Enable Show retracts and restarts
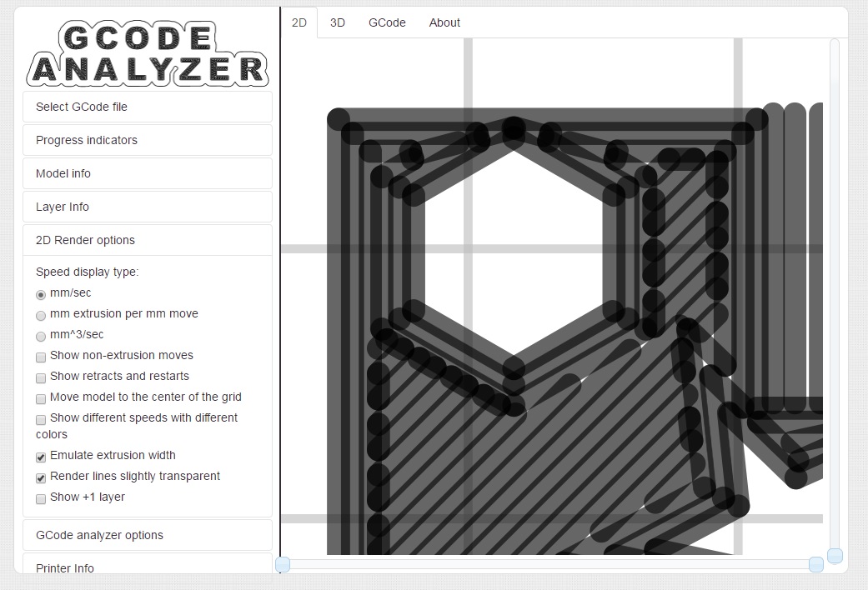 point(40,378)
